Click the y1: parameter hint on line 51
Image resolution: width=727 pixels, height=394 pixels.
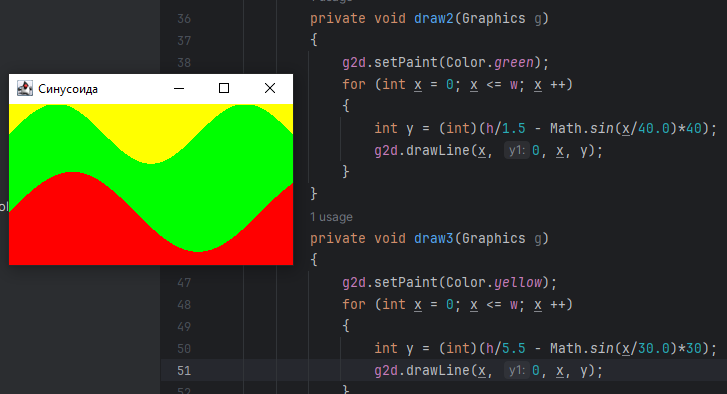click(517, 370)
